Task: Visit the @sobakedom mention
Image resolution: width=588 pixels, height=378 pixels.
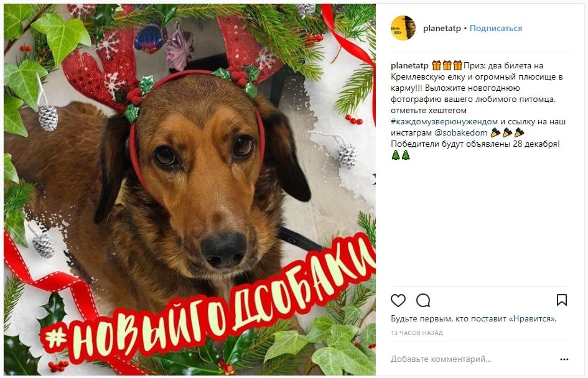Action: pos(460,132)
